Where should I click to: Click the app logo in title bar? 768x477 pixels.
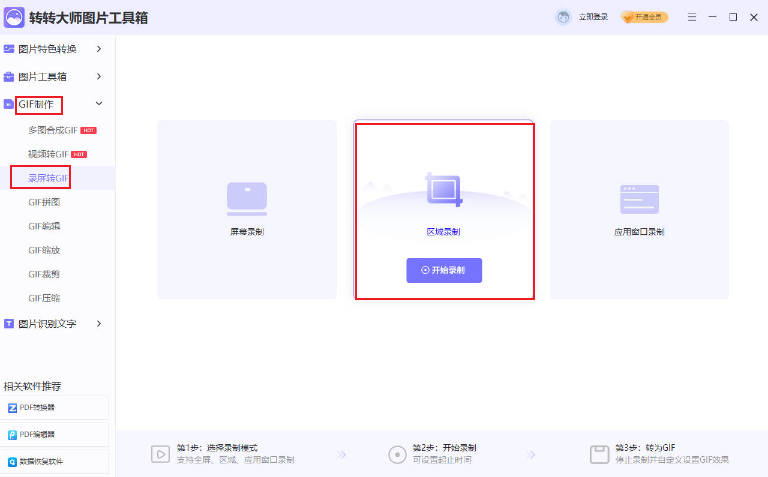tap(14, 17)
